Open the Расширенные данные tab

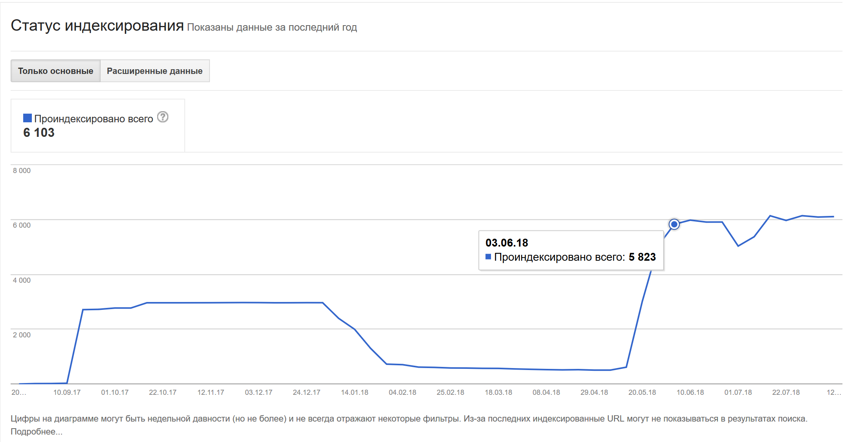[154, 71]
